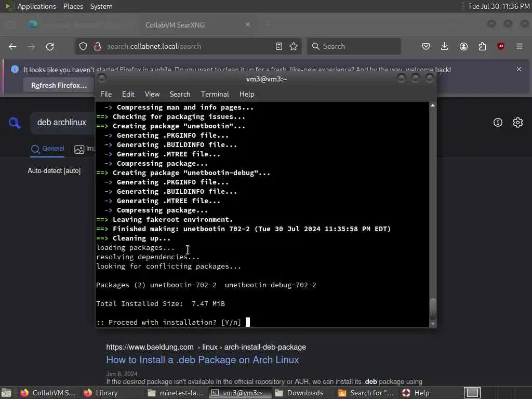Open the uBlock Origin extension icon

point(501,46)
